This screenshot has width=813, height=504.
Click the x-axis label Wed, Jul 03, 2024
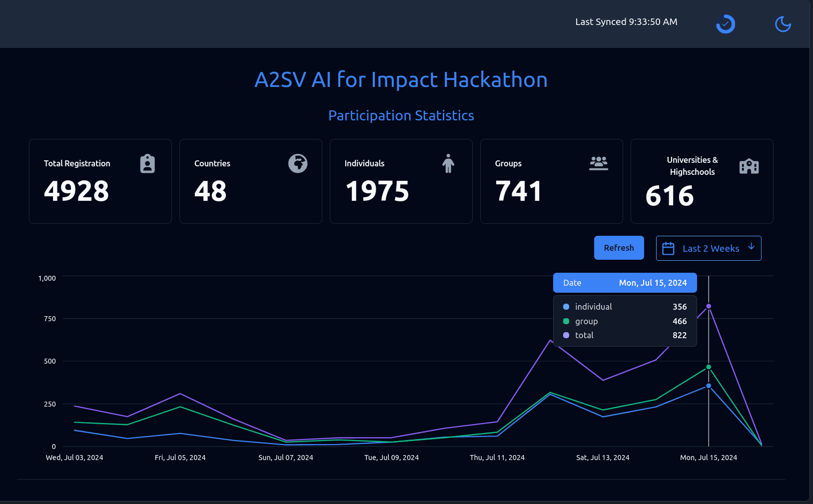pyautogui.click(x=74, y=458)
